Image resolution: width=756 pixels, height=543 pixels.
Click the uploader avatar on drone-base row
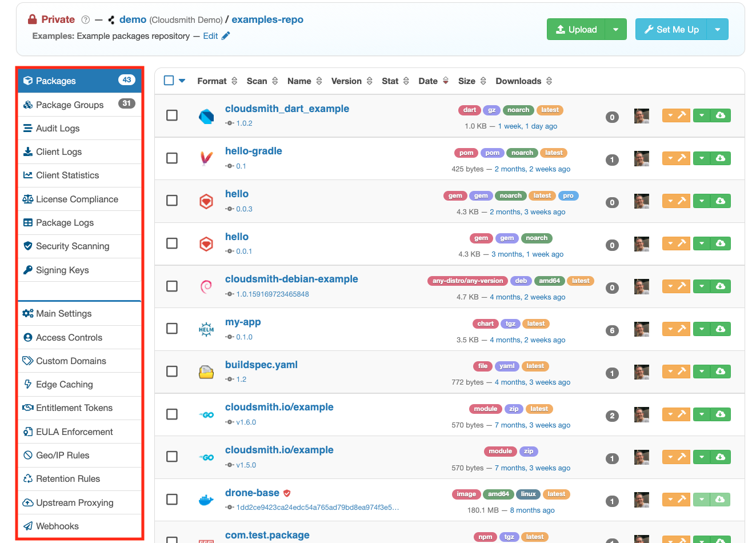(642, 500)
